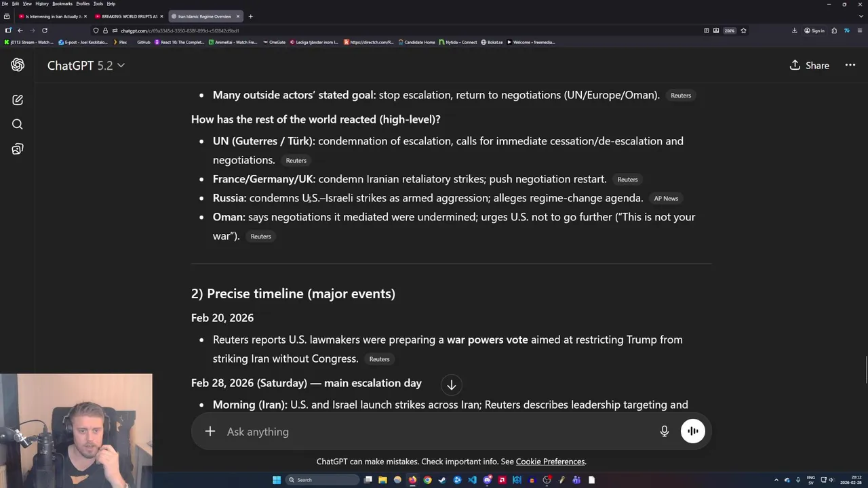Click the Share button label

point(817,65)
